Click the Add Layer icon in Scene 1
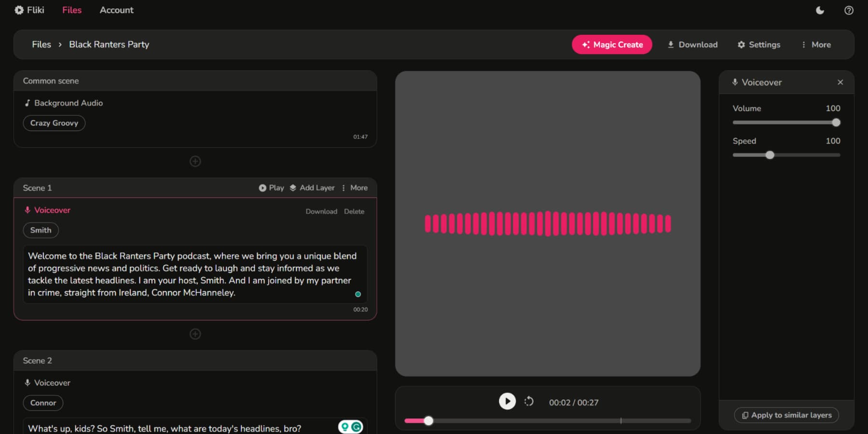Viewport: 868px width, 434px height. tap(294, 188)
